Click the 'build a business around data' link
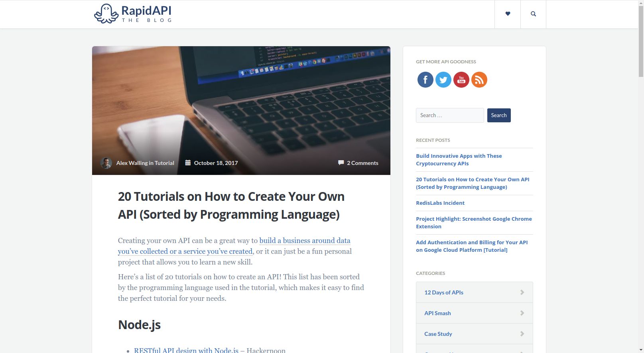644x353 pixels. pyautogui.click(x=305, y=241)
